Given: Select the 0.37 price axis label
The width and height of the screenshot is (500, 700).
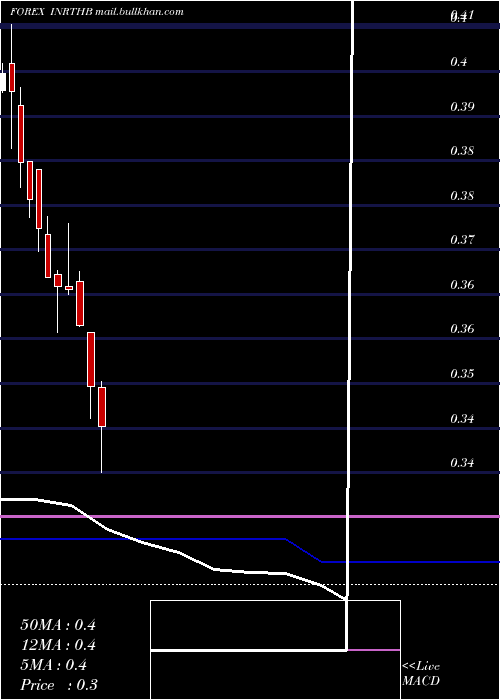Looking at the screenshot, I should tap(462, 240).
